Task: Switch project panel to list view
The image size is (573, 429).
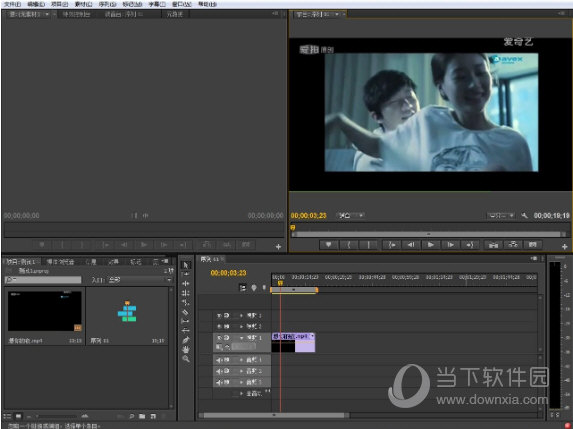Action: 7,416
